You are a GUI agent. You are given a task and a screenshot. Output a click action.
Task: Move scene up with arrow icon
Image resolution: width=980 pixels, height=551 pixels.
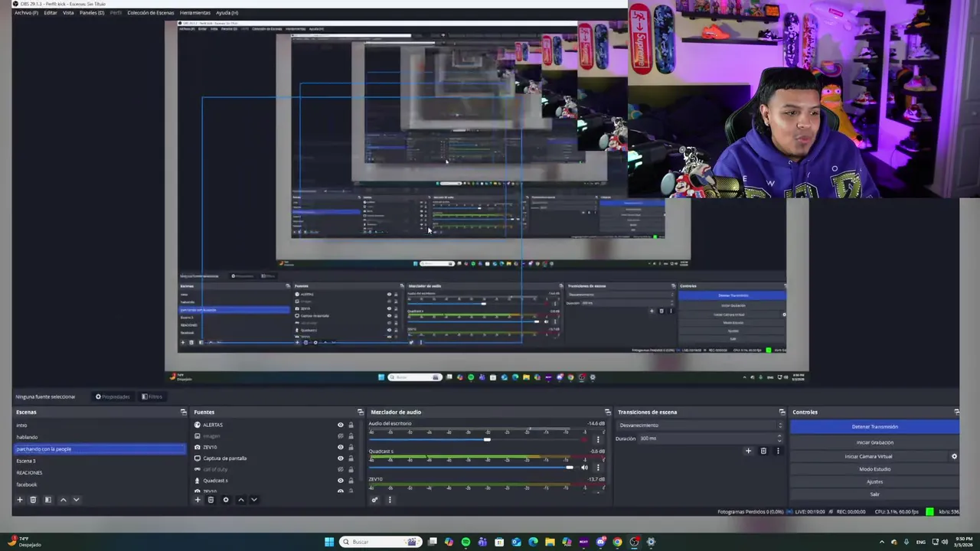click(64, 500)
